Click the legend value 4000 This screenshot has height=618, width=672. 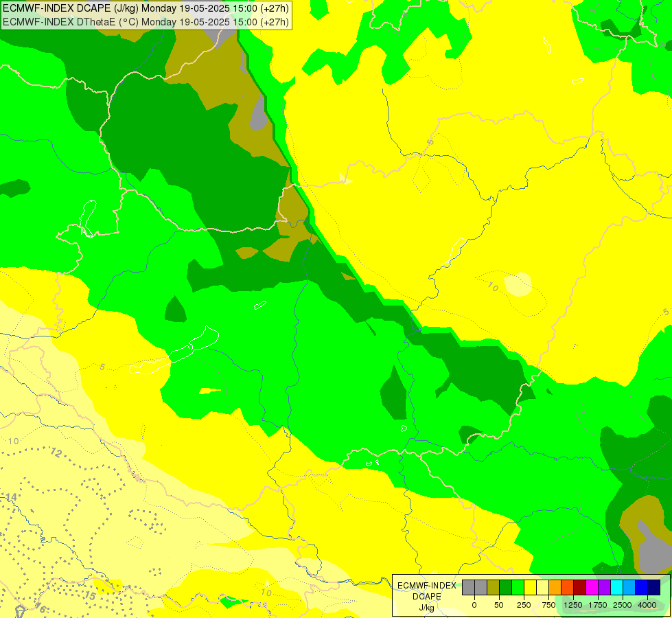(x=647, y=605)
